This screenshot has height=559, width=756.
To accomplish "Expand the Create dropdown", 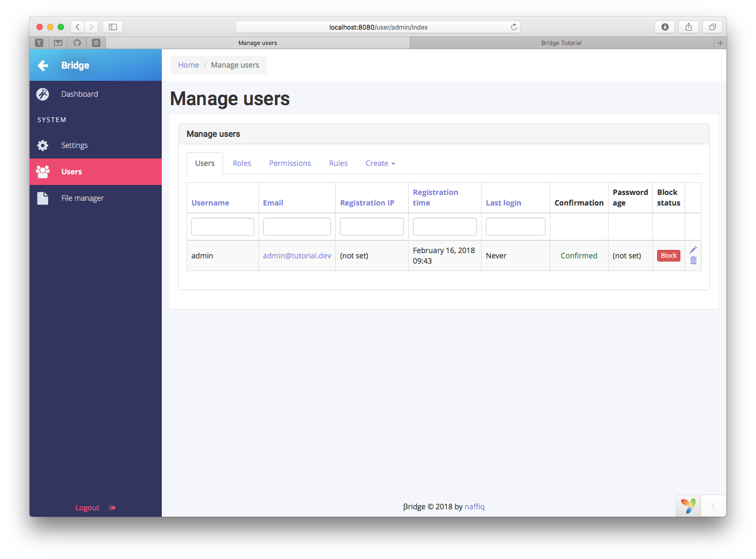I will click(x=380, y=163).
